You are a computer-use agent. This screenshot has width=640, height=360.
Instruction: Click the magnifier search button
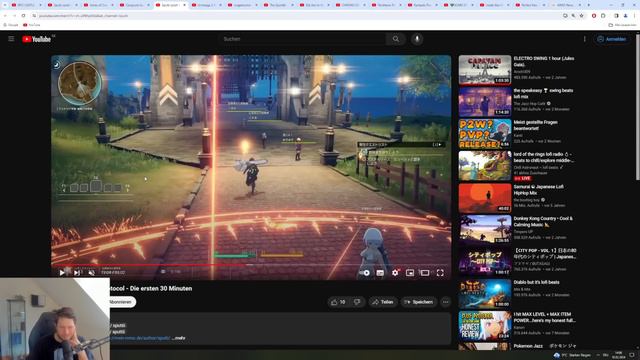396,39
